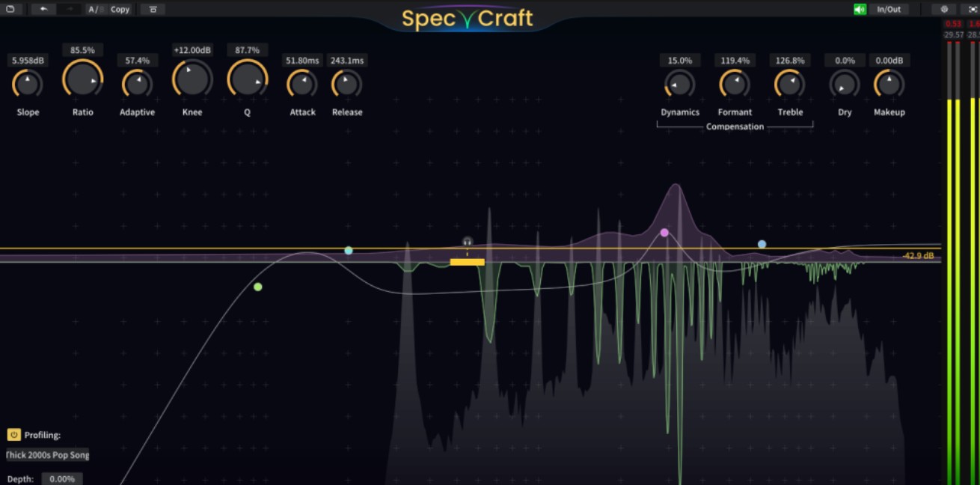
Task: Click the Slope knob
Action: point(28,84)
